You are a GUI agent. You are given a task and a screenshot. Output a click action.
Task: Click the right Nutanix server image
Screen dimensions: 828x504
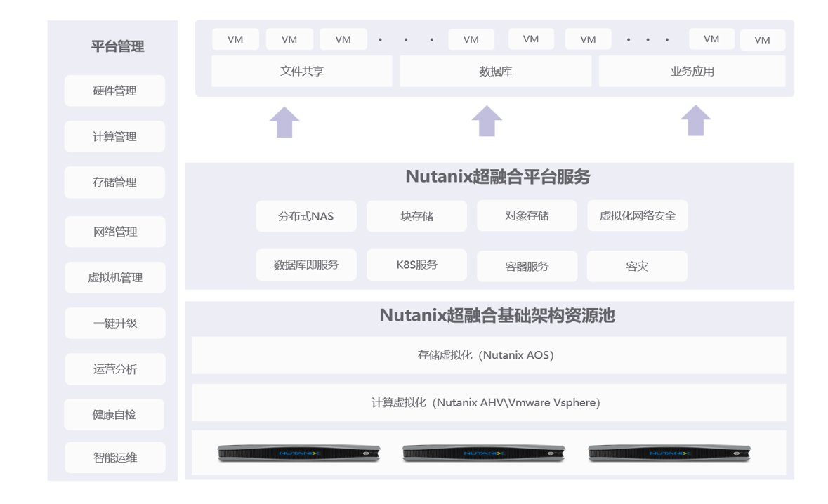point(669,453)
